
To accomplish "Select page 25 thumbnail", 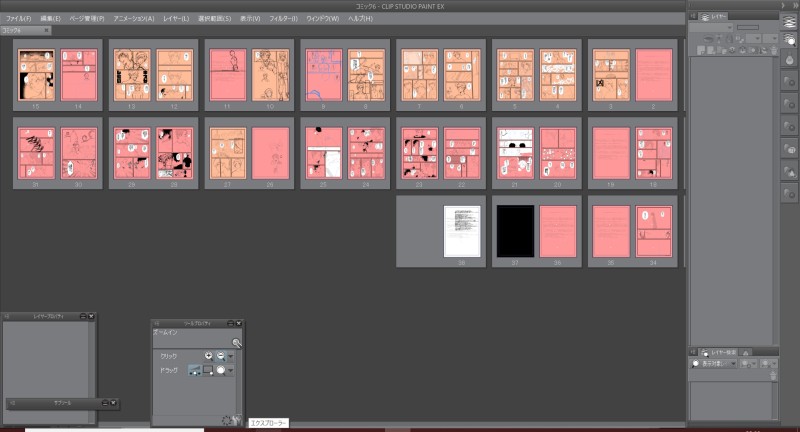I will [323, 153].
